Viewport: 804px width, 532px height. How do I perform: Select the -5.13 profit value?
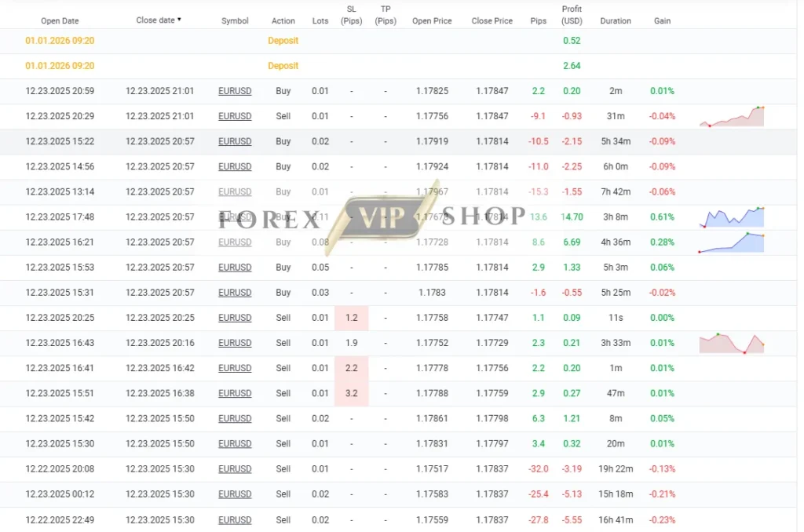pyautogui.click(x=572, y=494)
